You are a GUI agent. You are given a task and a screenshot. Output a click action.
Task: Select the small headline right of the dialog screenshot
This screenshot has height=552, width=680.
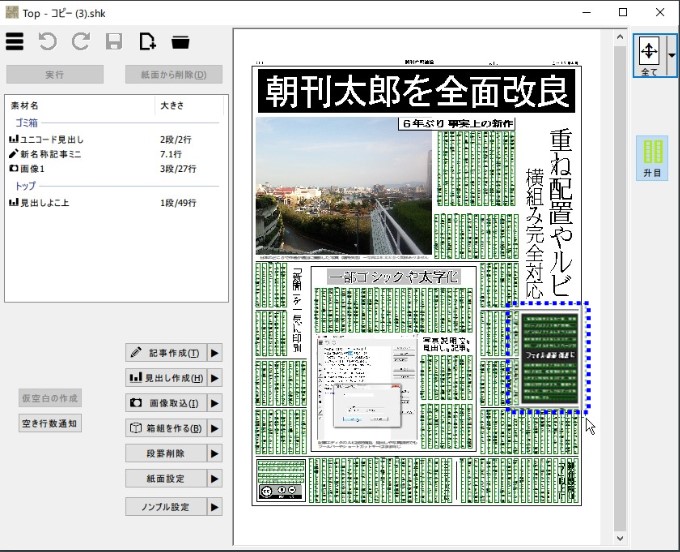[x=447, y=344]
